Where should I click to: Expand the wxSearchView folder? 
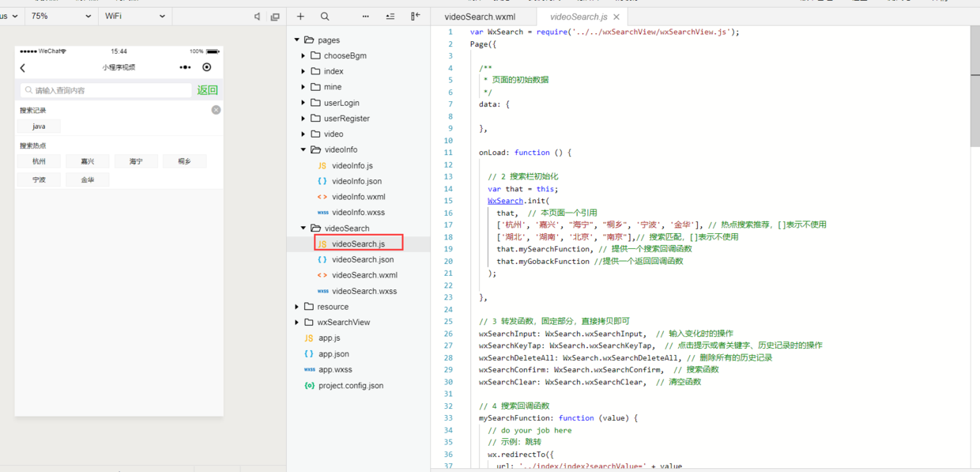(x=297, y=323)
